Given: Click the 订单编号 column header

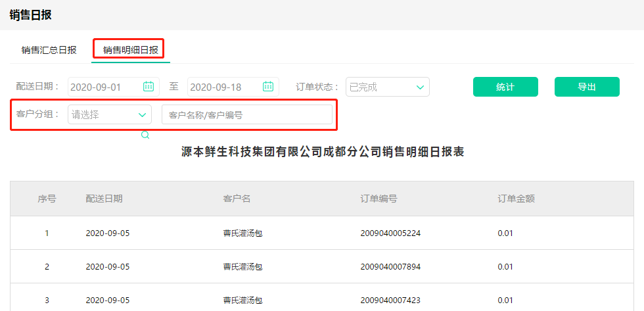Looking at the screenshot, I should pos(379,199).
